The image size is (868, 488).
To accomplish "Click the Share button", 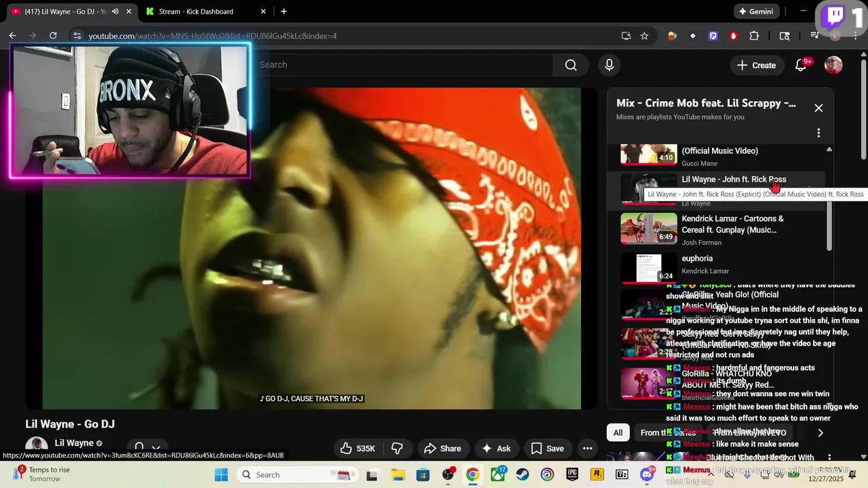I will (x=442, y=448).
